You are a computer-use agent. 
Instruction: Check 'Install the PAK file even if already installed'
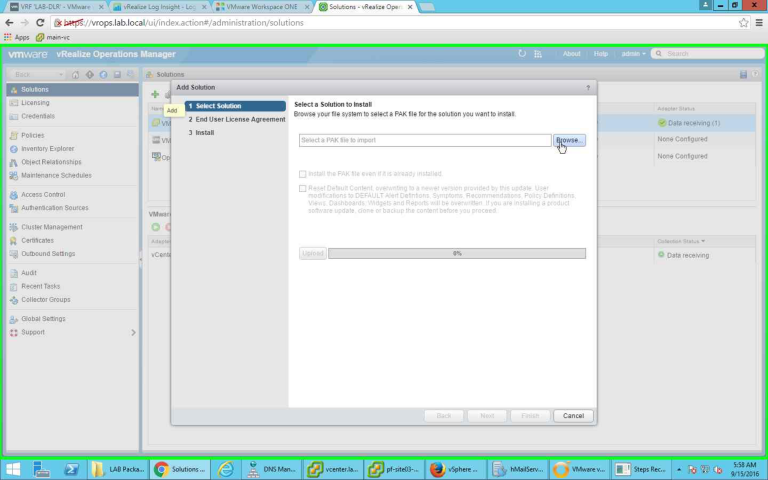tap(303, 173)
